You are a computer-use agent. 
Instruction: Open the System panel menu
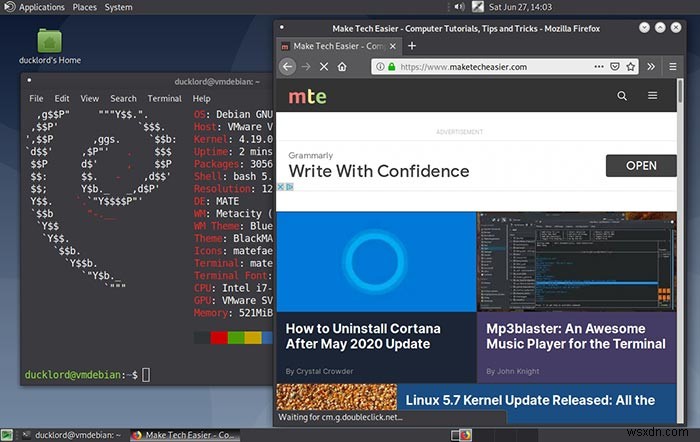pos(118,7)
